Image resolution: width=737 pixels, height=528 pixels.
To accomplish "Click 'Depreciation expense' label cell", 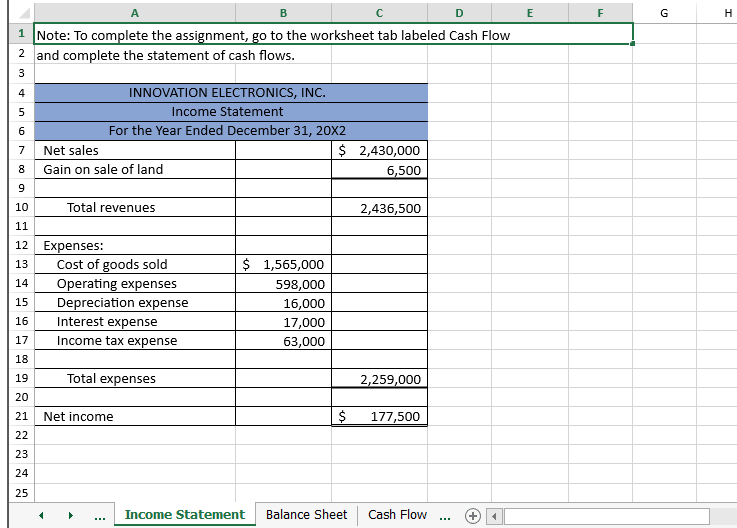I will (x=135, y=302).
